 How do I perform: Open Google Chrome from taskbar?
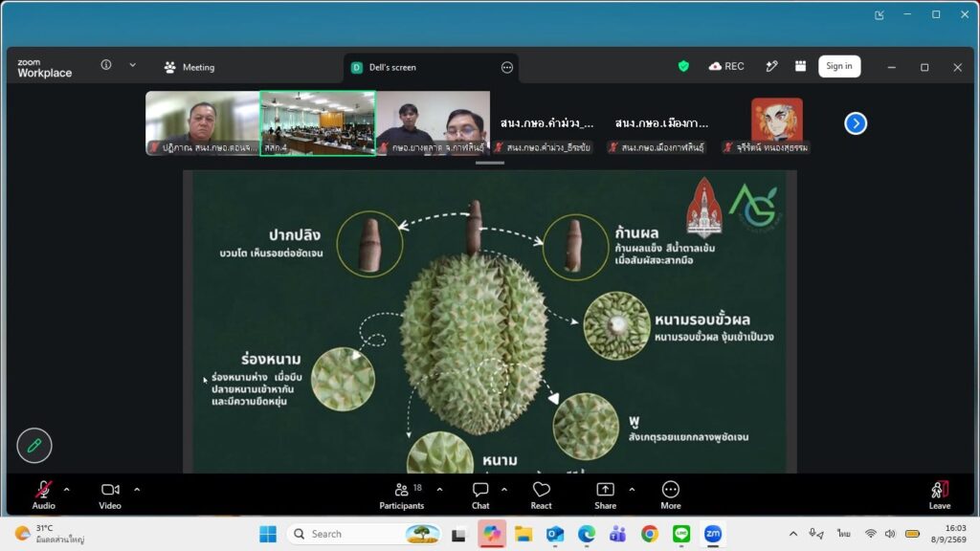pyautogui.click(x=650, y=534)
